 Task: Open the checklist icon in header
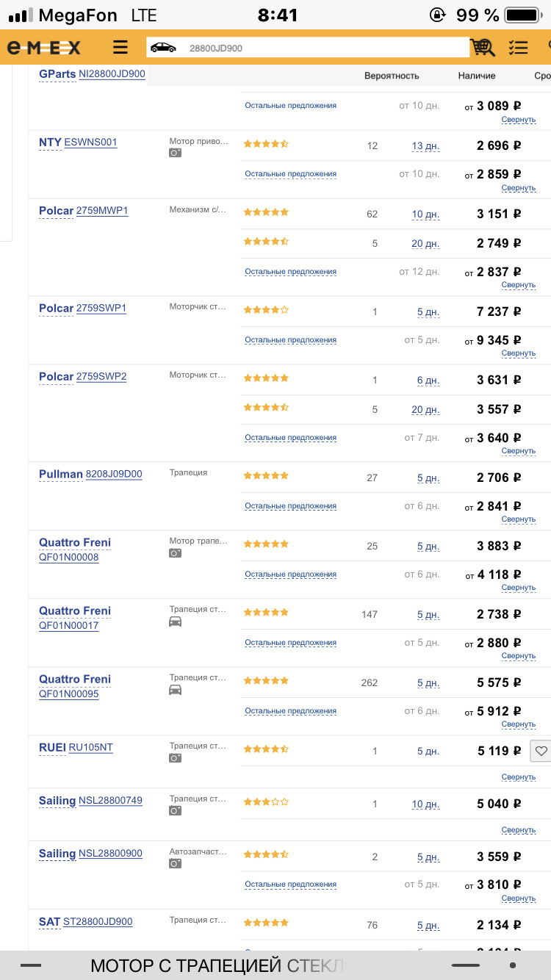[518, 48]
